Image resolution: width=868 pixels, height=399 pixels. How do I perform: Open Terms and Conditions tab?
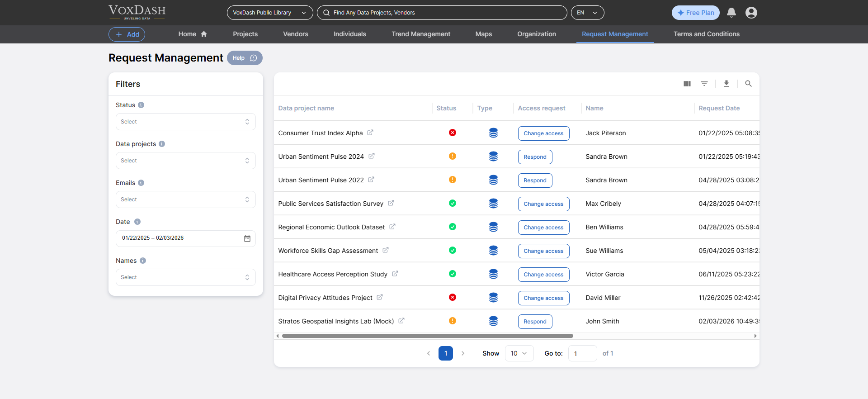click(x=707, y=34)
